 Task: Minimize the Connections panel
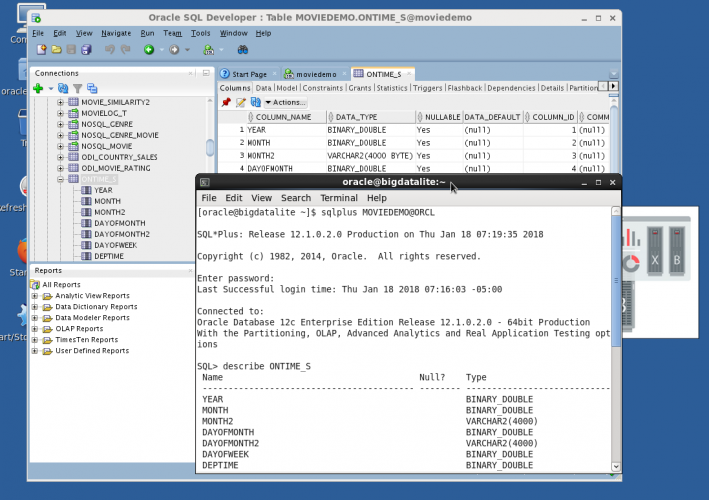coord(206,73)
